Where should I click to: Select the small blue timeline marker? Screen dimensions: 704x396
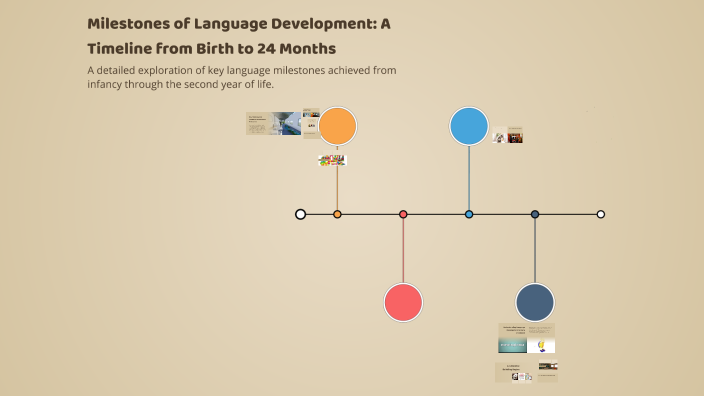(469, 215)
